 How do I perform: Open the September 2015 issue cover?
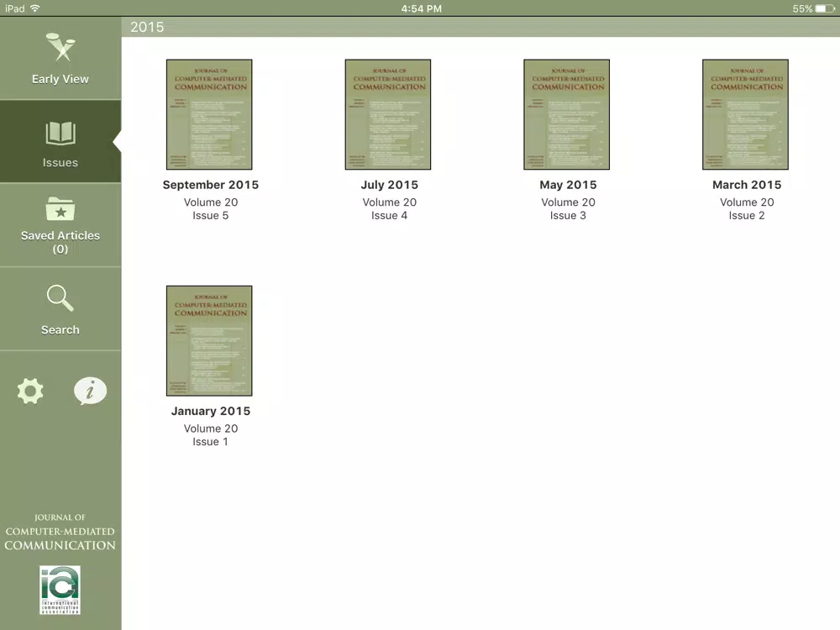click(x=209, y=114)
